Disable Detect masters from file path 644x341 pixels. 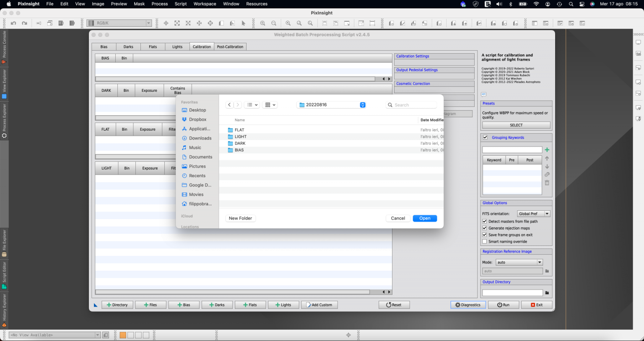(484, 221)
